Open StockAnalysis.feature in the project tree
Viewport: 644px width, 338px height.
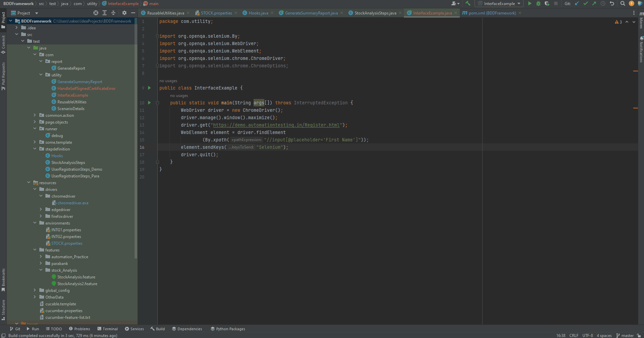(76, 277)
